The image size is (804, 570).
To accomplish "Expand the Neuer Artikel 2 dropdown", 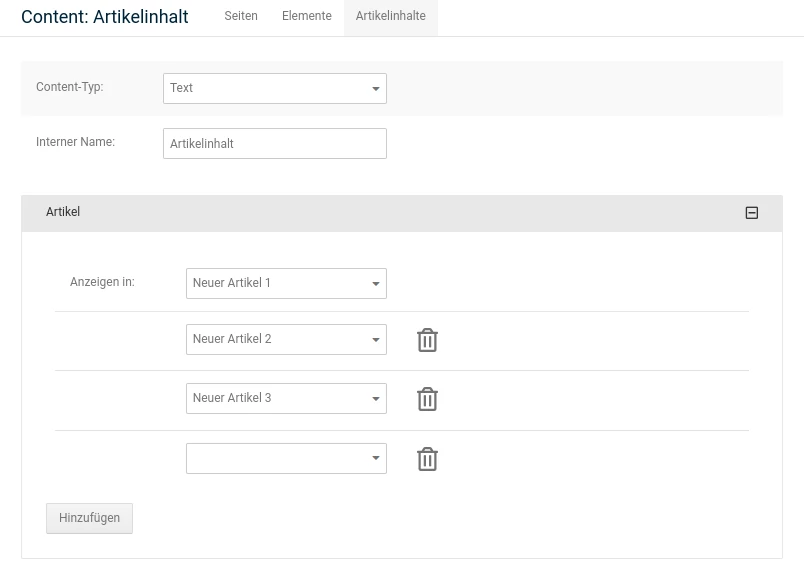I will [286, 339].
